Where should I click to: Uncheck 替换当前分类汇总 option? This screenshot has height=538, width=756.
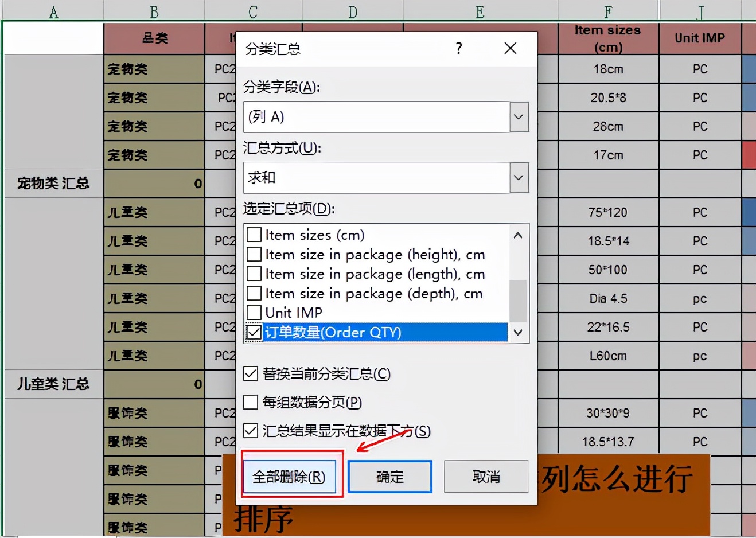251,373
